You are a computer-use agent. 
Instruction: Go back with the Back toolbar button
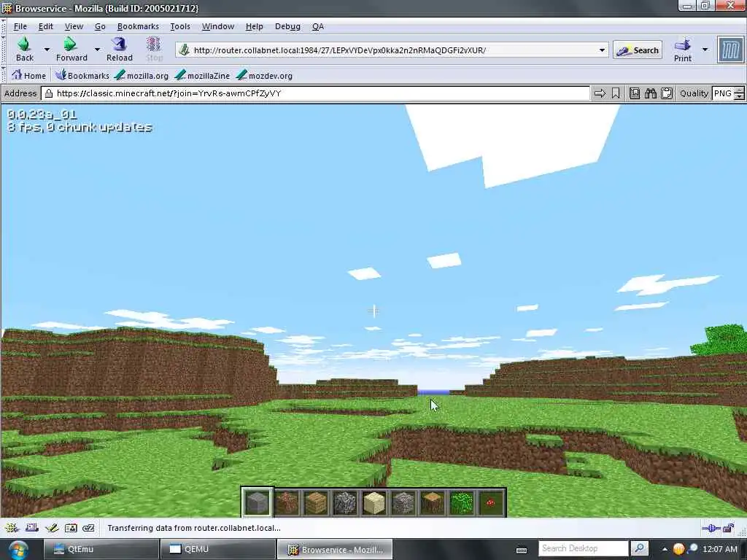(x=24, y=50)
